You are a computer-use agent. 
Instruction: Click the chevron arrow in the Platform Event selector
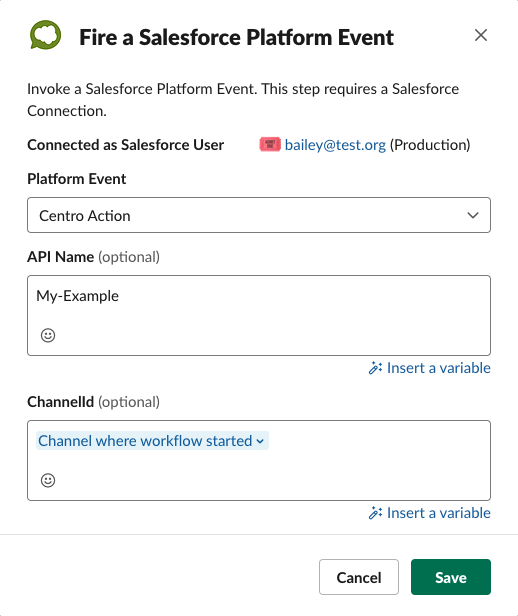pos(473,215)
